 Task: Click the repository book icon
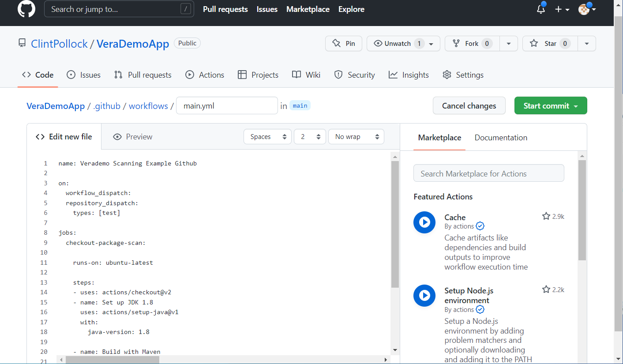[22, 43]
